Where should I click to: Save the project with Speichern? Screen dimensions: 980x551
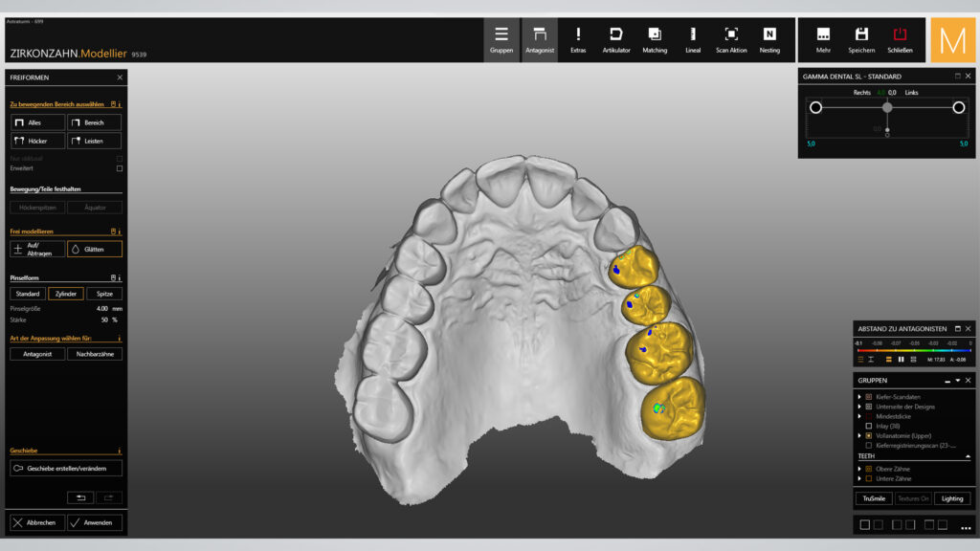861,39
